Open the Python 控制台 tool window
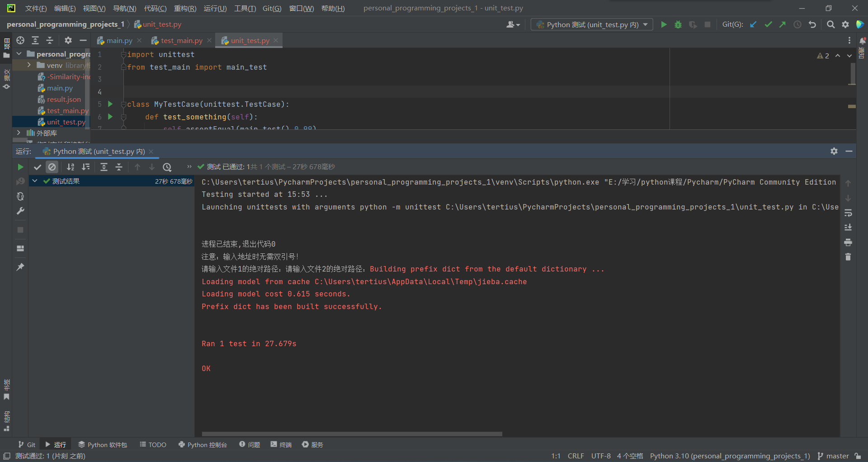This screenshot has width=868, height=462. [x=203, y=444]
